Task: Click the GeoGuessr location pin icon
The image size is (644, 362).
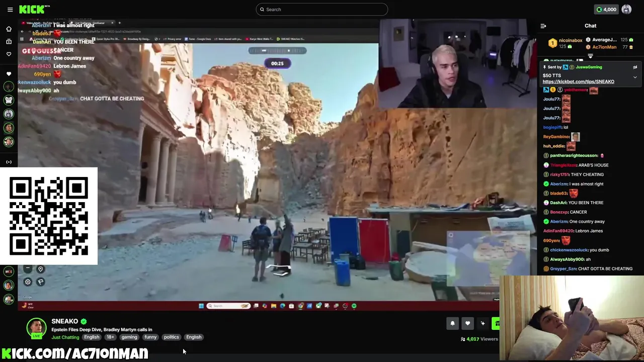Action: pos(41,269)
